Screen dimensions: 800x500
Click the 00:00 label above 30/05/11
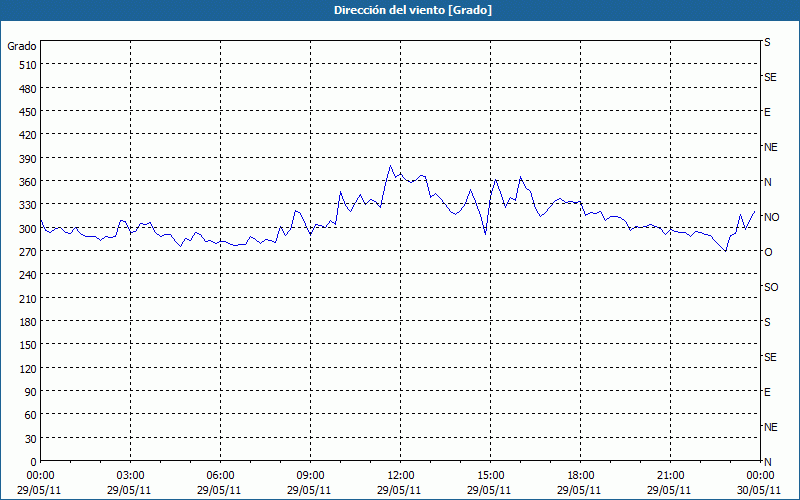point(760,476)
